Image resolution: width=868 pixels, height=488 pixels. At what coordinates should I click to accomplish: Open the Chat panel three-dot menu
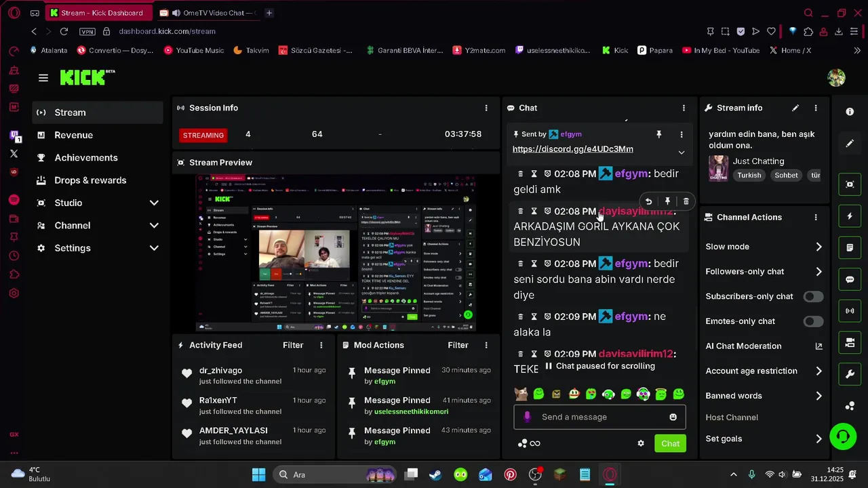point(684,108)
